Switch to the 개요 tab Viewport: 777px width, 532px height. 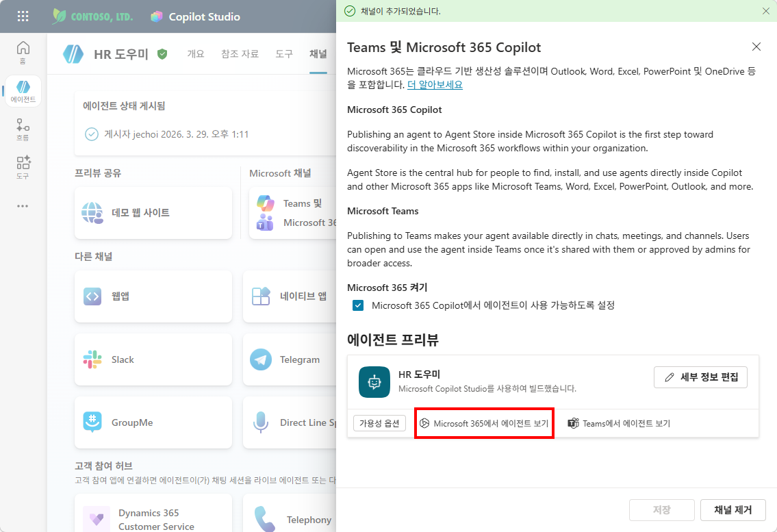click(196, 53)
